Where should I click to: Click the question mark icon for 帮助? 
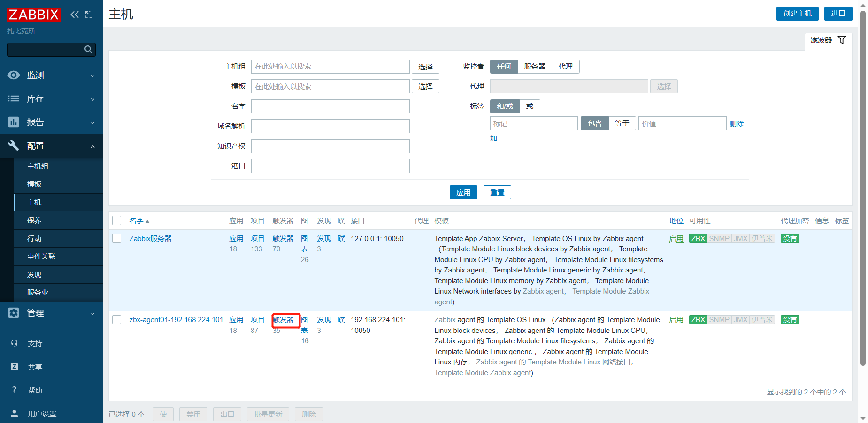15,390
